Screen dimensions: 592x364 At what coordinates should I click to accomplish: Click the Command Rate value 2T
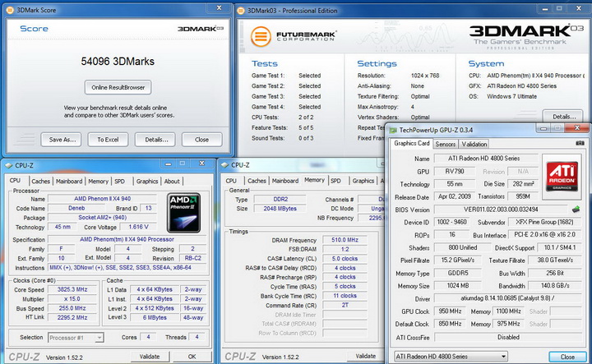coord(345,305)
